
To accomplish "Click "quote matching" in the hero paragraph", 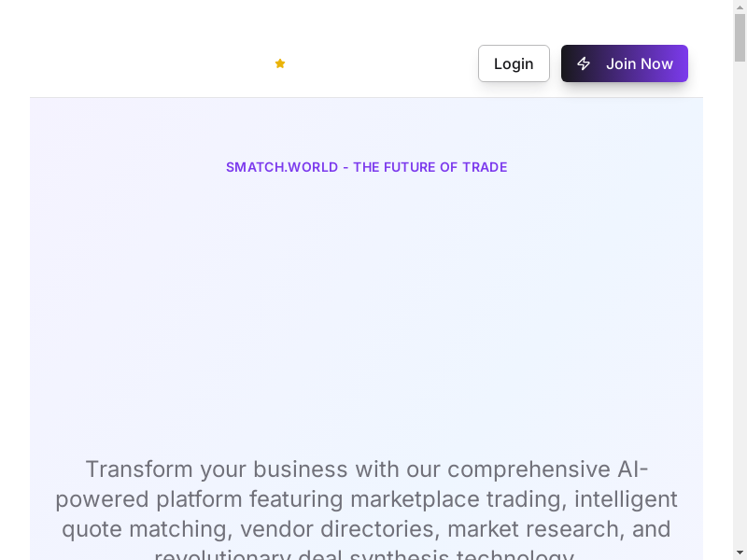I will click(145, 528).
